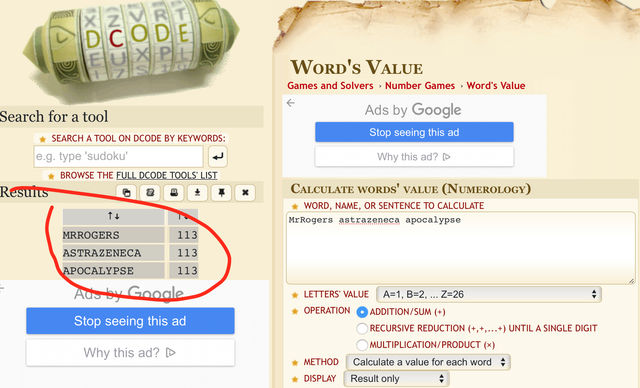
Task: Click the MRROGERS result cell
Action: [113, 235]
